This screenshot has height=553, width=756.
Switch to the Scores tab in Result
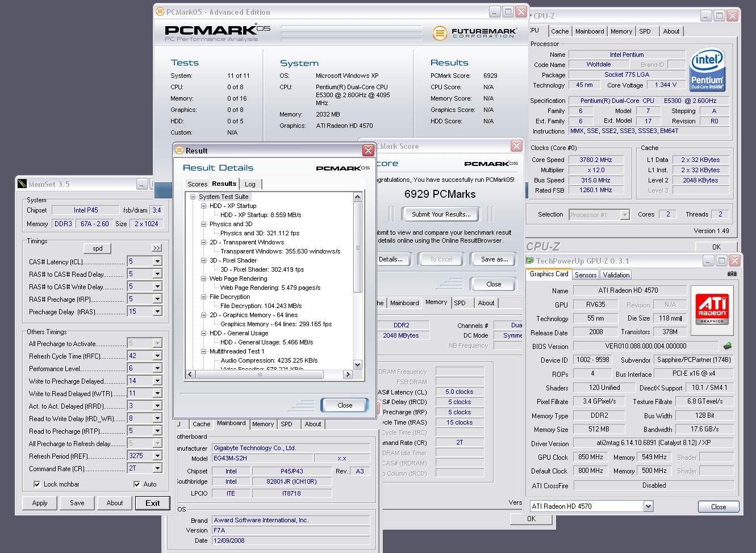pos(197,184)
